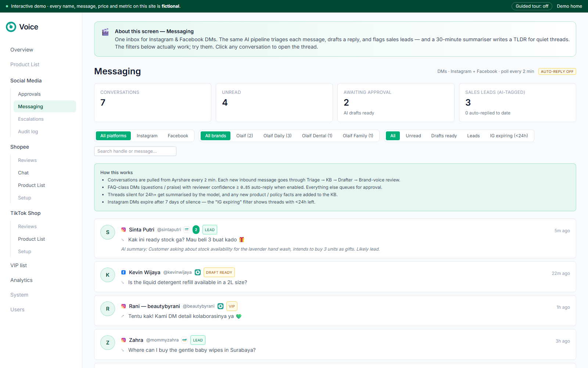The width and height of the screenshot is (588, 368).
Task: Click outbound arrow beside Rani's message
Action: 123,316
